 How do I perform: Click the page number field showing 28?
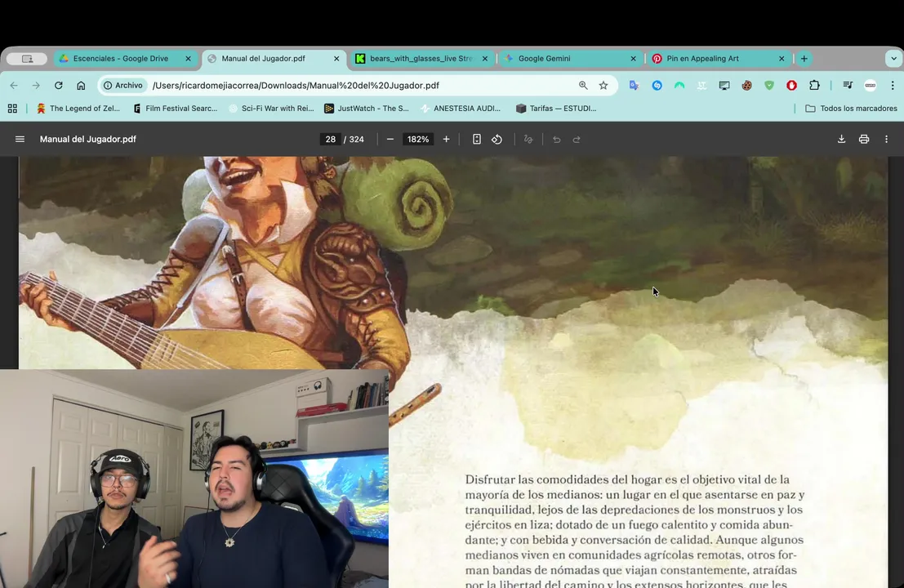[331, 139]
